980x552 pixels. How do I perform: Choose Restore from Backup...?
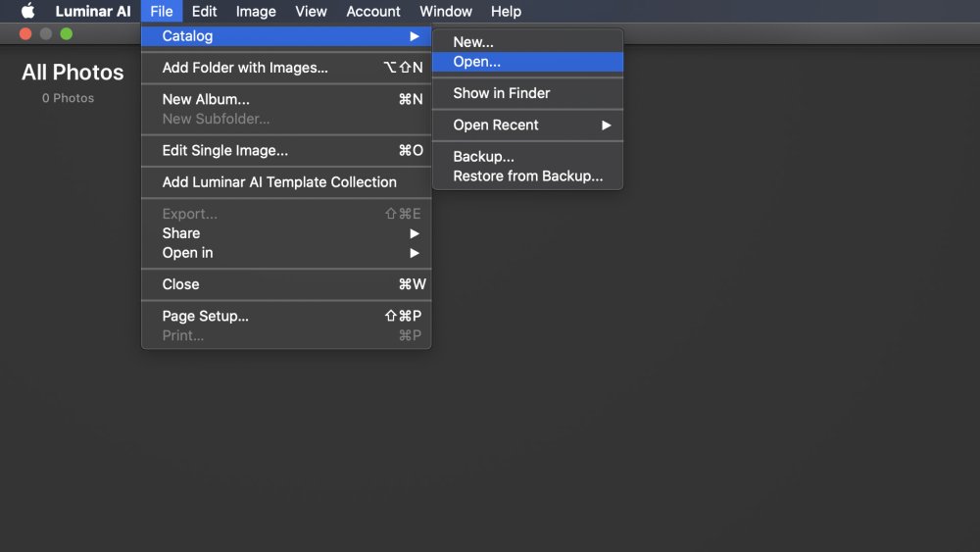click(x=527, y=176)
